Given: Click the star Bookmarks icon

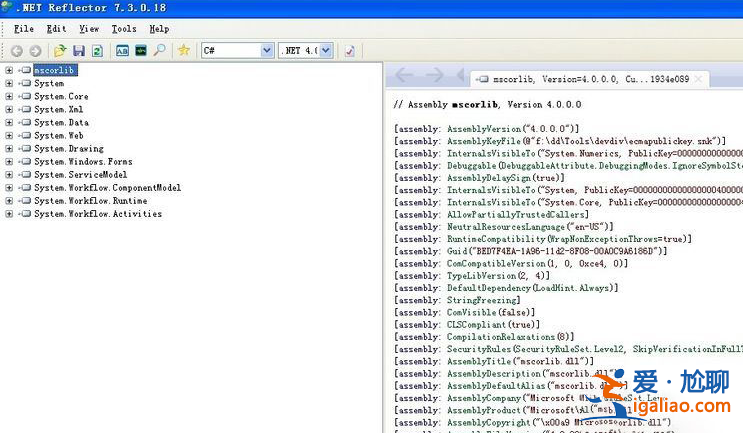Looking at the screenshot, I should (x=184, y=50).
